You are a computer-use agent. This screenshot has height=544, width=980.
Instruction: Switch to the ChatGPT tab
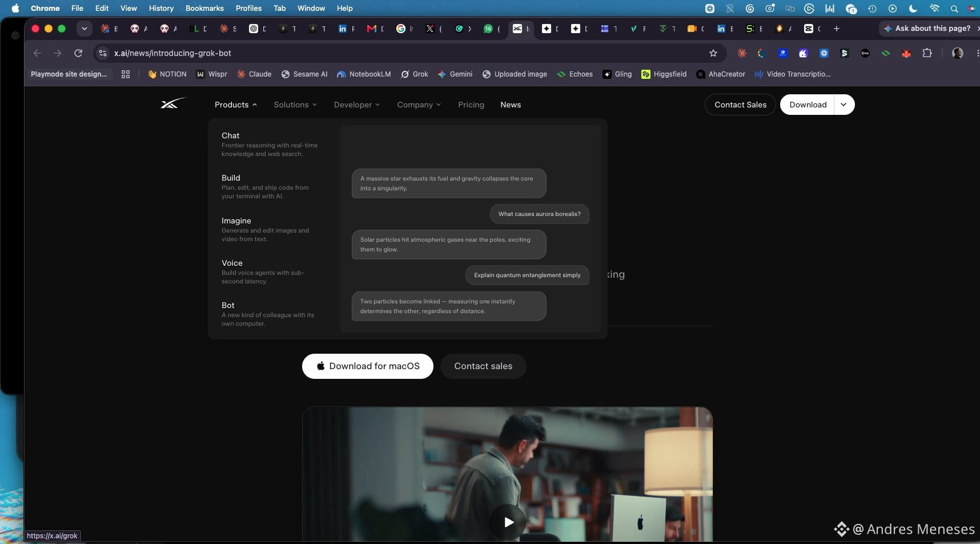258,29
